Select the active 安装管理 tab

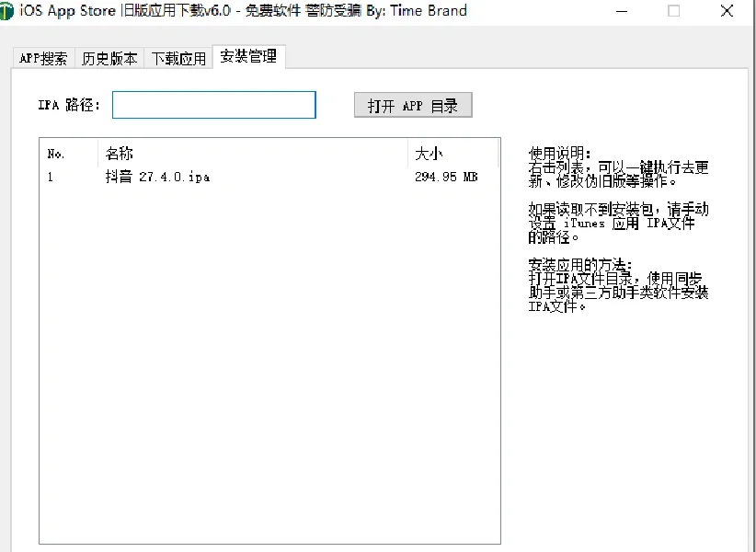pos(248,56)
